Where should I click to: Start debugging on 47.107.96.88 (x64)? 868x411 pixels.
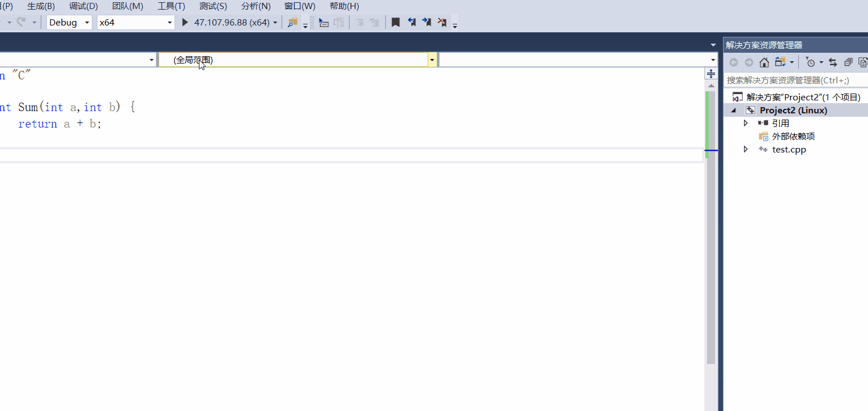tap(225, 23)
